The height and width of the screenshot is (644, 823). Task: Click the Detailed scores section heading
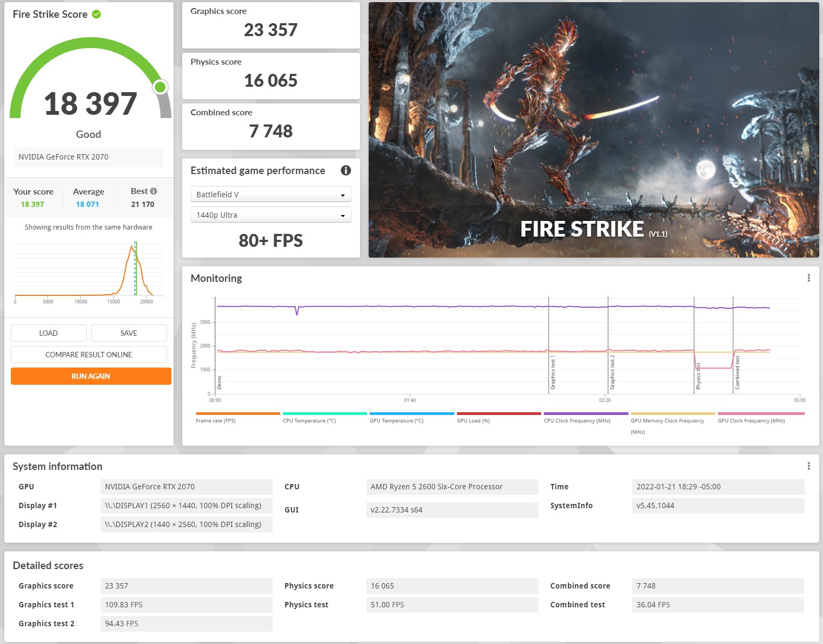click(48, 565)
